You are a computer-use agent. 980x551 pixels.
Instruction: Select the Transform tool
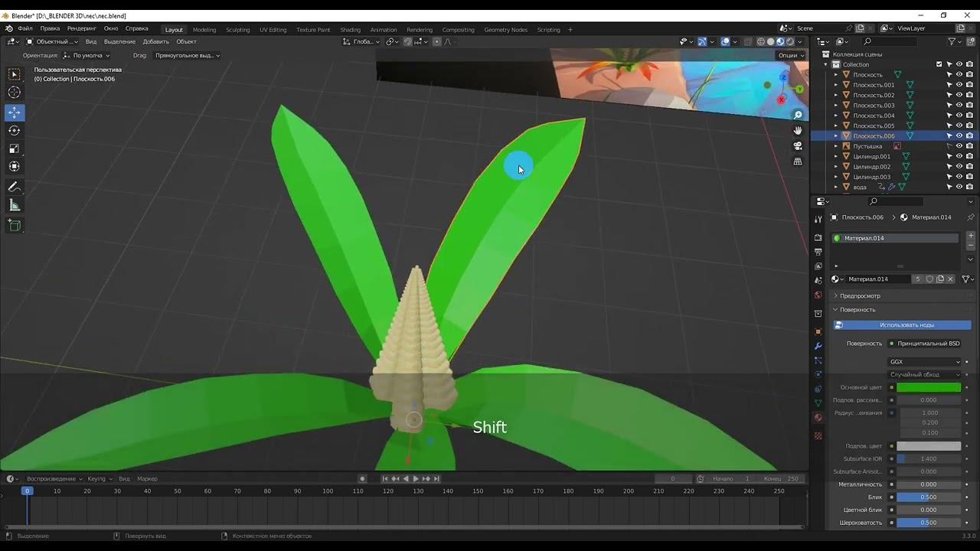pos(15,166)
